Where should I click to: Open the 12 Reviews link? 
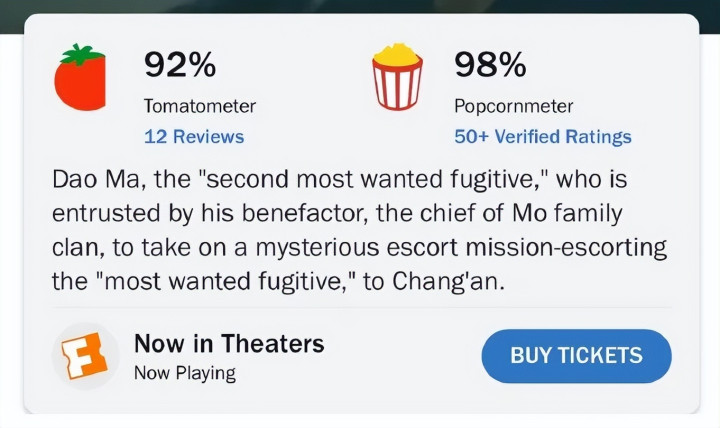[x=194, y=137]
